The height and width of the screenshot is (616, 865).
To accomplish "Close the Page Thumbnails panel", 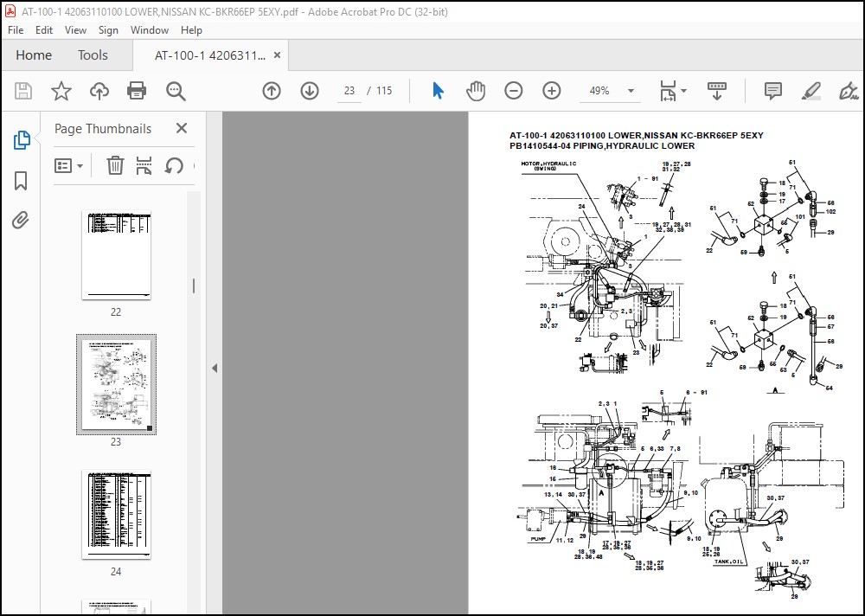I will 182,128.
